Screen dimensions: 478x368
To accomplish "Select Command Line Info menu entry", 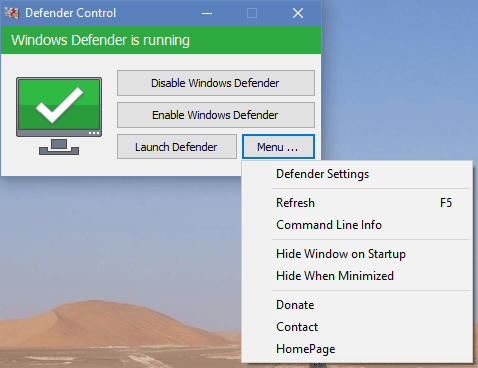I will point(357,225).
